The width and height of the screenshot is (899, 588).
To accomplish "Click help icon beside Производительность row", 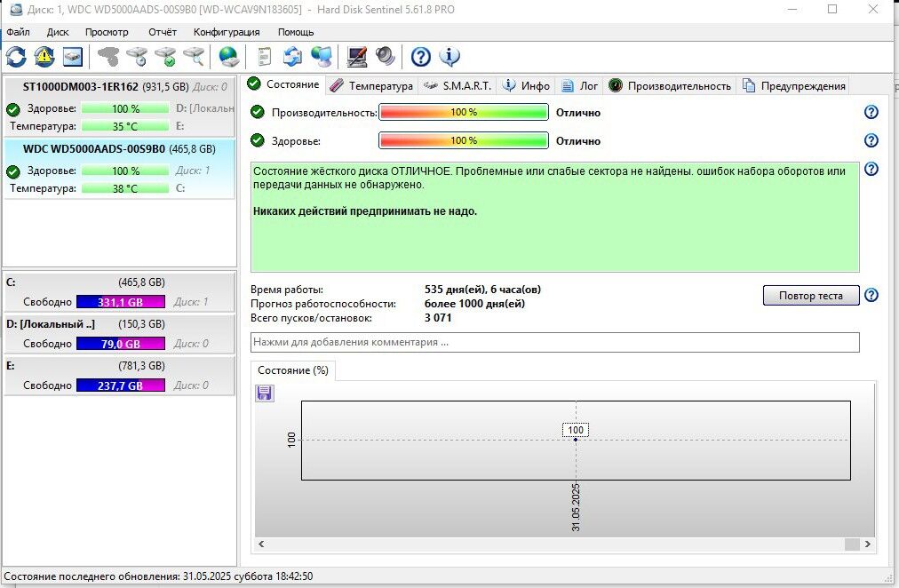I will [x=871, y=112].
